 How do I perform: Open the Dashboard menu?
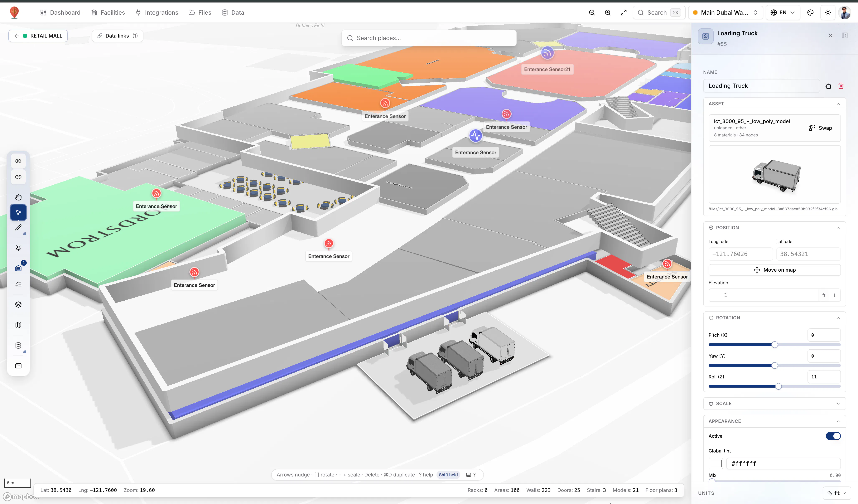coord(60,13)
